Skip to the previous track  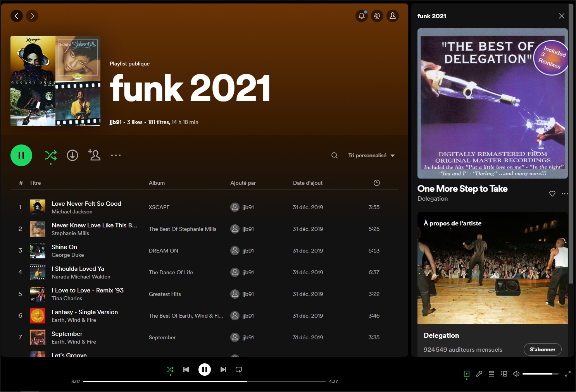(x=186, y=370)
